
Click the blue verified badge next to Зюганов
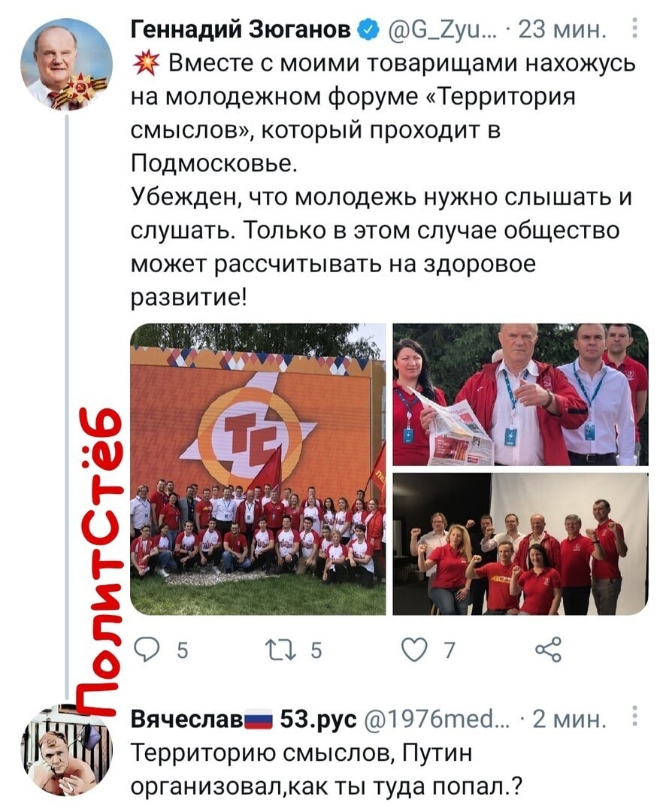[367, 31]
